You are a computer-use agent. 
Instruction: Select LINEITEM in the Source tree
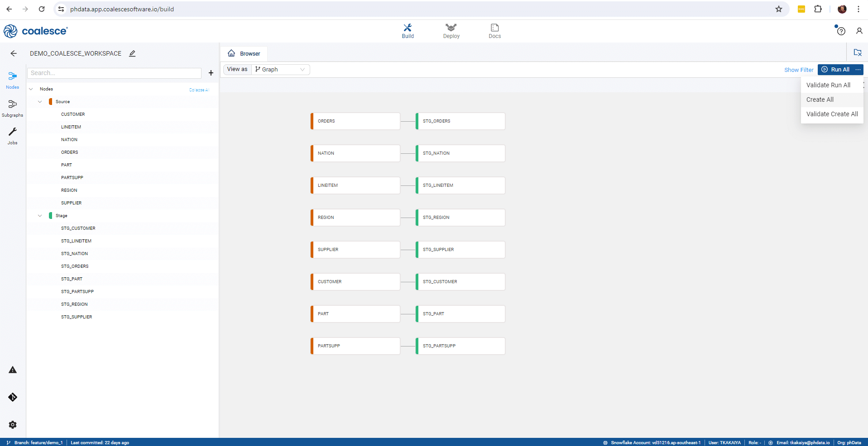[x=71, y=127]
